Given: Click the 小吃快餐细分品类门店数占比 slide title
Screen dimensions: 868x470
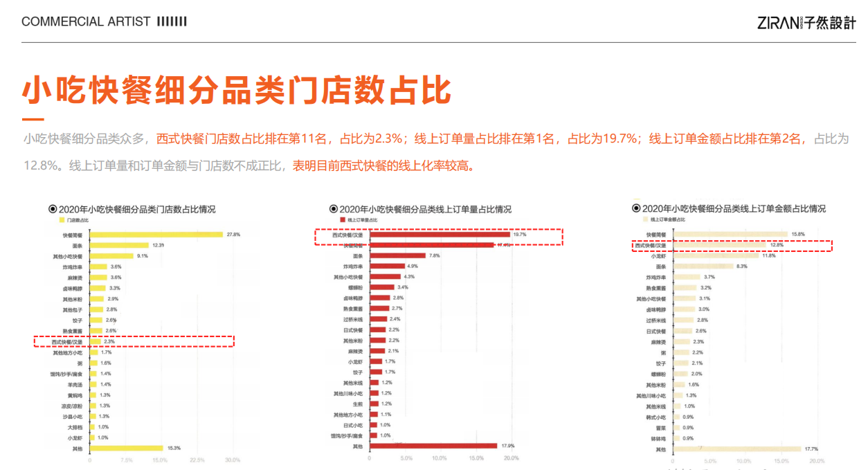Looking at the screenshot, I should pos(237,90).
